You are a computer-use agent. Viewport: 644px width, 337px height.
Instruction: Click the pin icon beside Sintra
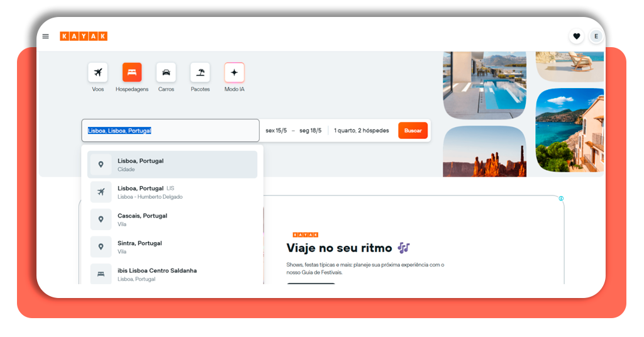[x=101, y=246]
